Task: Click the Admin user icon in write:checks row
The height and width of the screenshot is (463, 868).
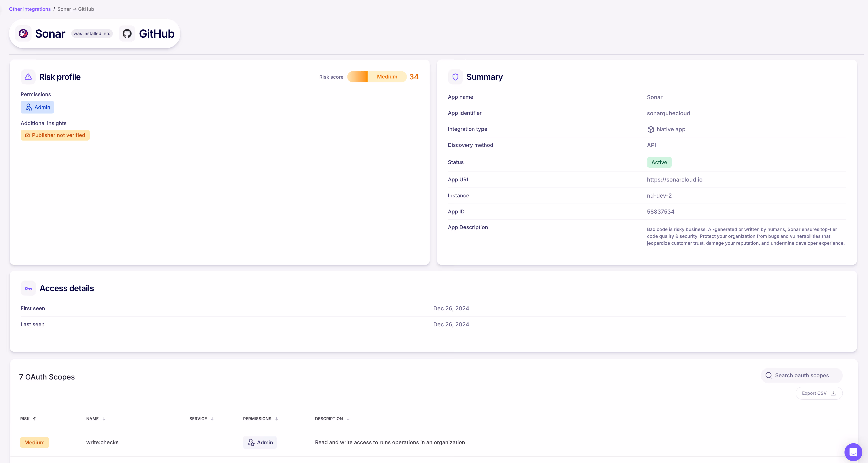Action: tap(251, 442)
